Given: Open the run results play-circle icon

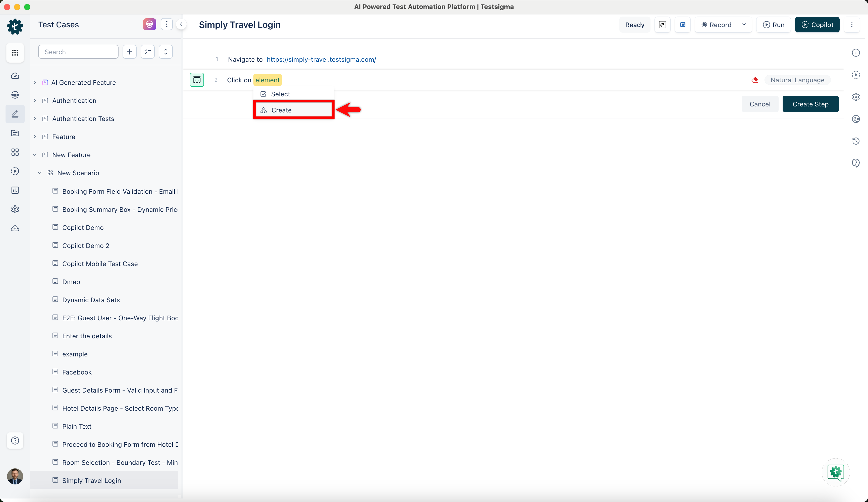Looking at the screenshot, I should 15,171.
